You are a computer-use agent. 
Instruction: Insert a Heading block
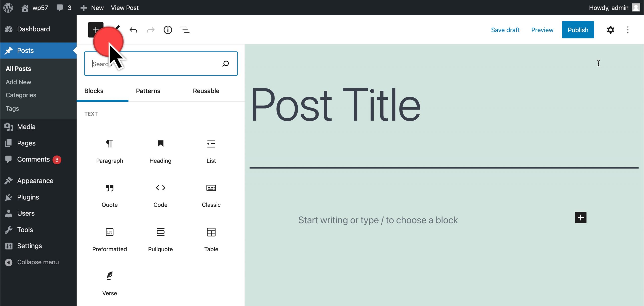(160, 151)
